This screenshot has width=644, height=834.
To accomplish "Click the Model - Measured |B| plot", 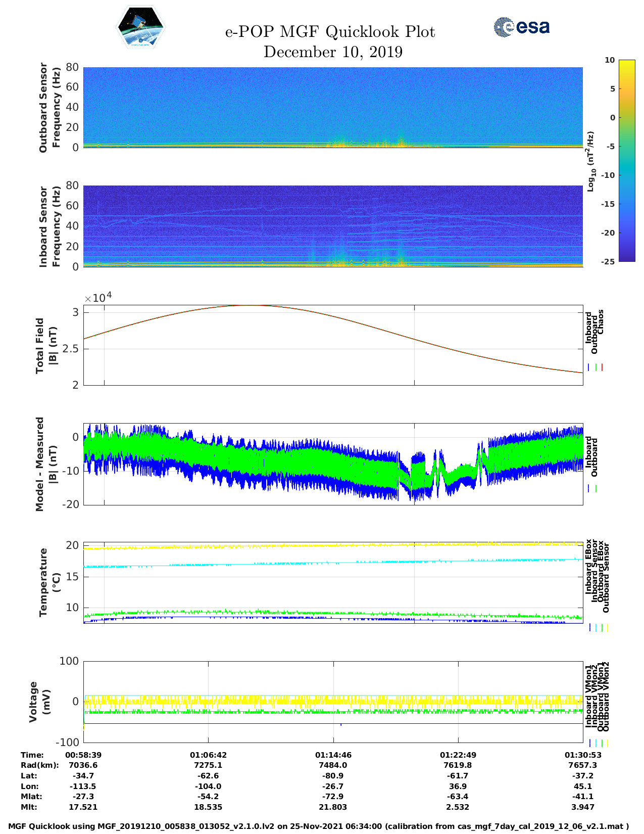I will pyautogui.click(x=333, y=464).
